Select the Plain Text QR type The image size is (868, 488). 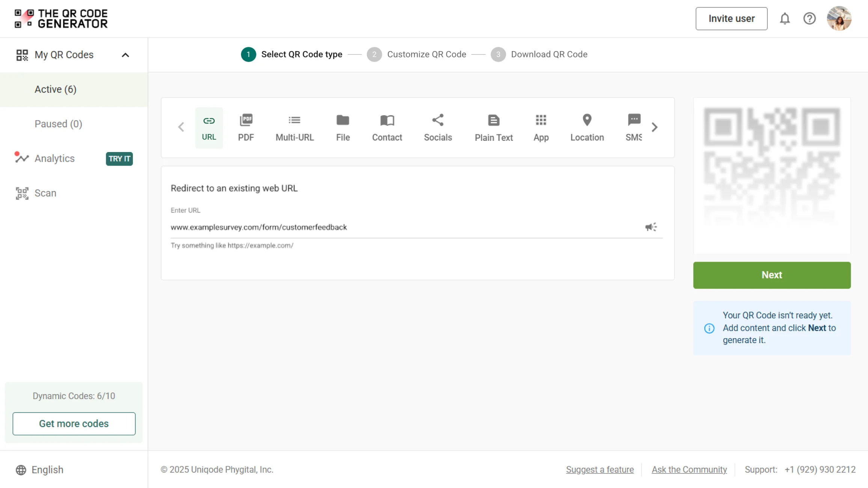[493, 128]
